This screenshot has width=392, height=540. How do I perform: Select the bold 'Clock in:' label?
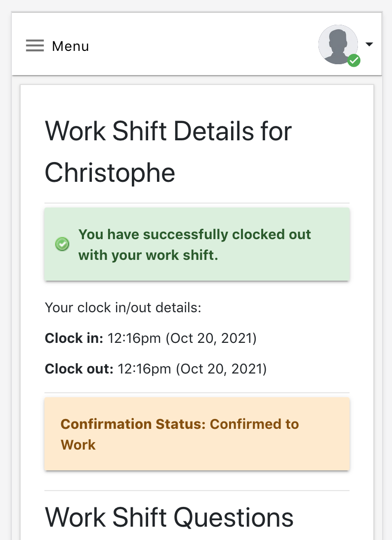pyautogui.click(x=74, y=338)
